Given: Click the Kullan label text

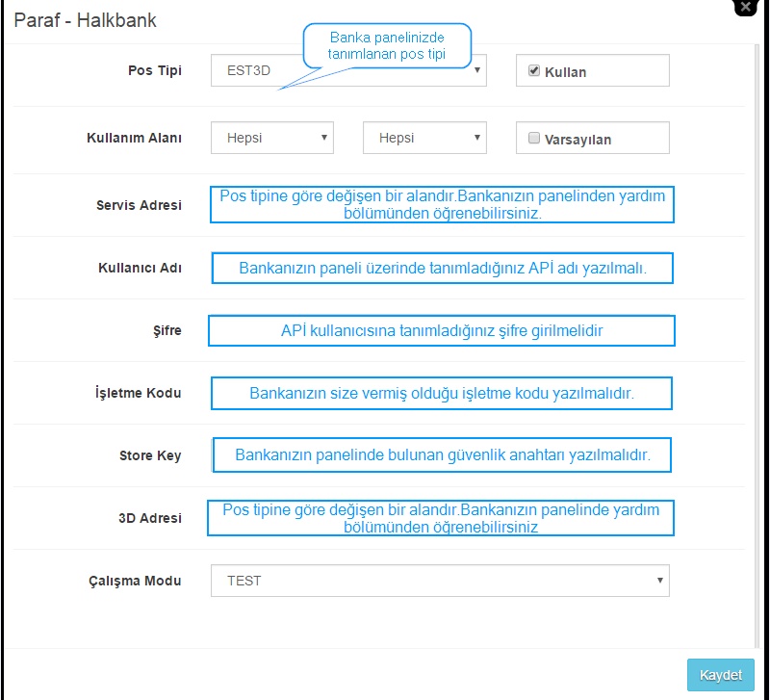Looking at the screenshot, I should 565,72.
